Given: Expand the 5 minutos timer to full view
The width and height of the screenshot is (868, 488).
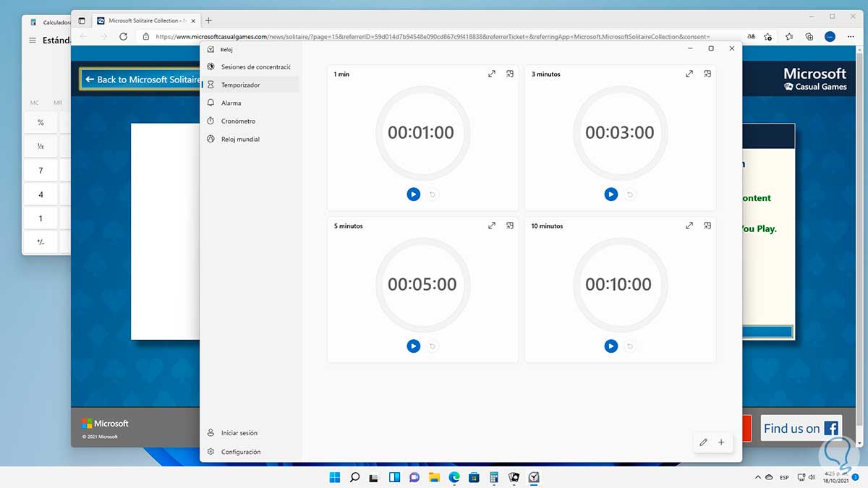Looking at the screenshot, I should point(492,226).
